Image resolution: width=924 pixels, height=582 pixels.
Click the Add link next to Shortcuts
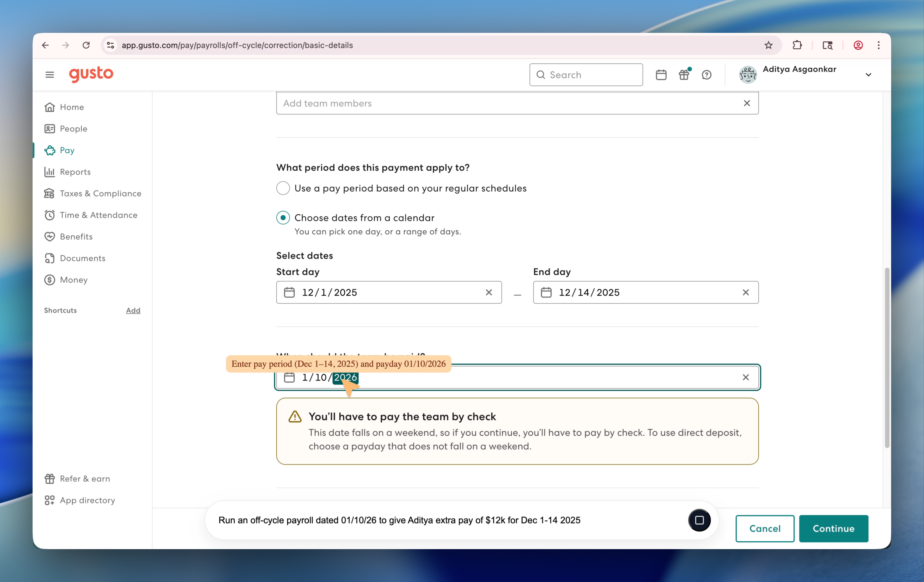coord(133,310)
